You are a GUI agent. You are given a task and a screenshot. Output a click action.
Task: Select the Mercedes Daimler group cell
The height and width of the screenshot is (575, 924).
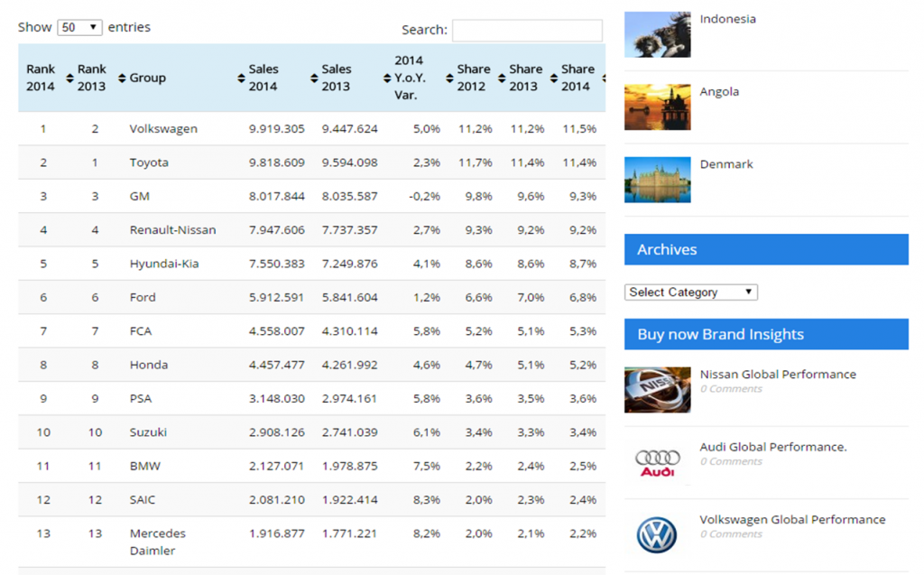click(157, 542)
